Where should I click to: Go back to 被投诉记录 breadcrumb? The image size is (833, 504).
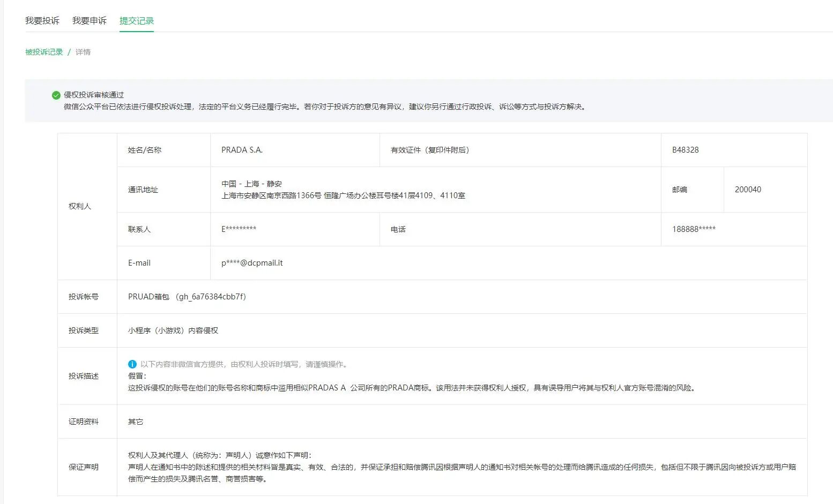pyautogui.click(x=44, y=52)
